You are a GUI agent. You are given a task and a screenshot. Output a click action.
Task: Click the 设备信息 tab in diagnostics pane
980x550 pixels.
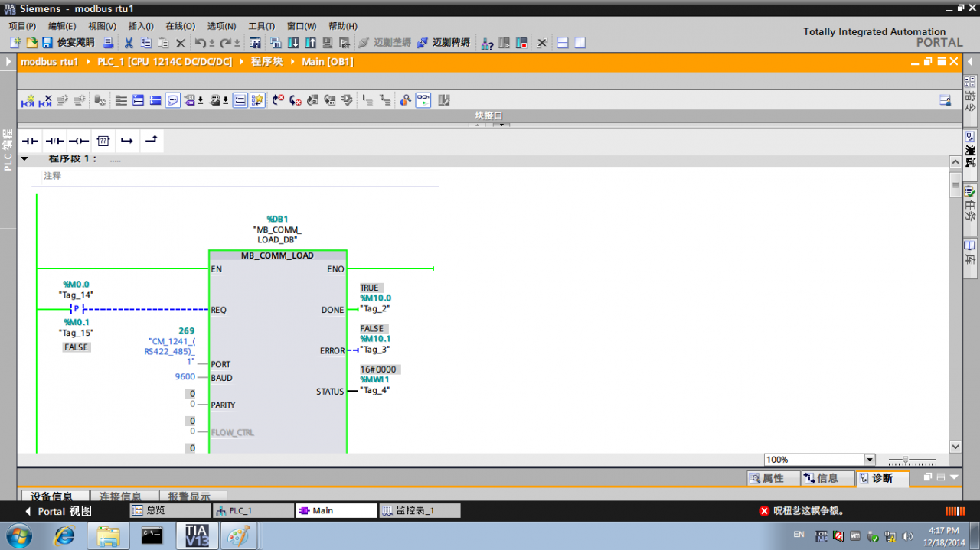click(x=55, y=496)
